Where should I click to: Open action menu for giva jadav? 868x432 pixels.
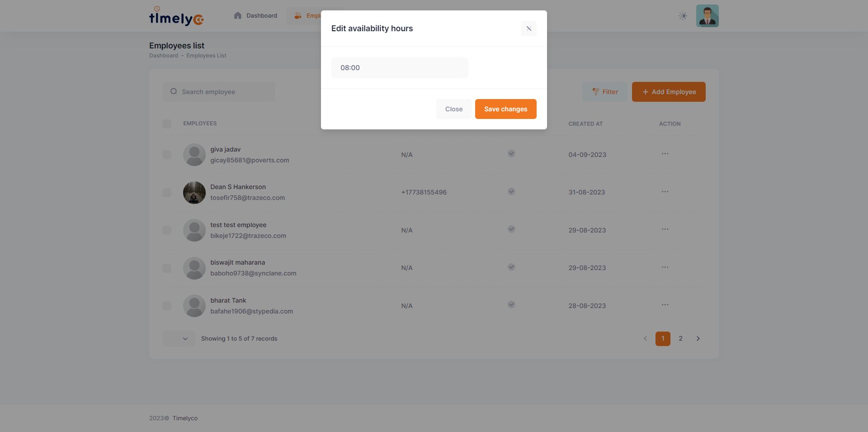click(665, 154)
